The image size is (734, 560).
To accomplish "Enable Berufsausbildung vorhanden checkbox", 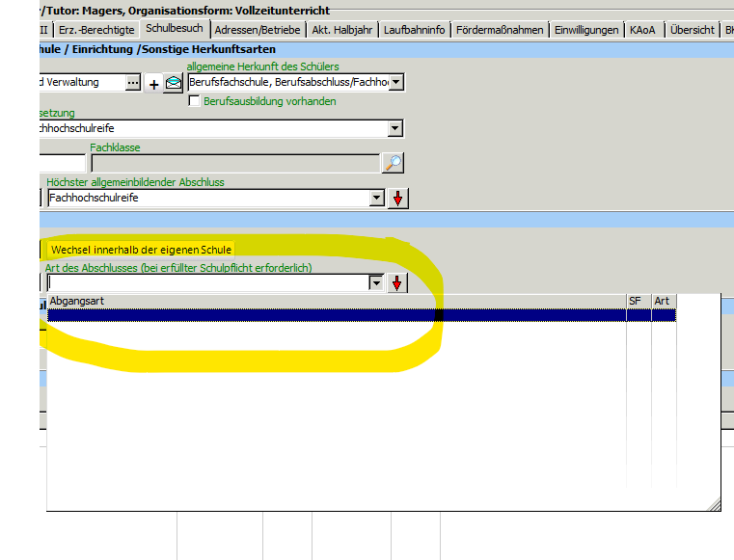I will click(x=194, y=101).
